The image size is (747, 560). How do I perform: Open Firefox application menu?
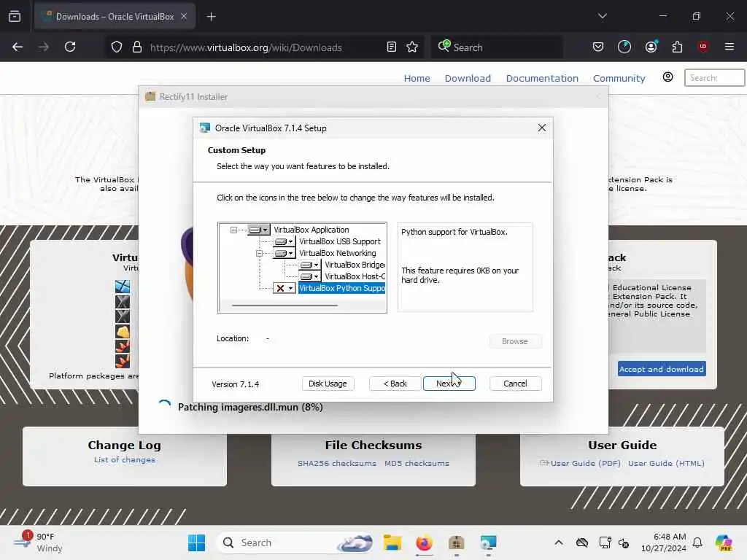pos(729,47)
